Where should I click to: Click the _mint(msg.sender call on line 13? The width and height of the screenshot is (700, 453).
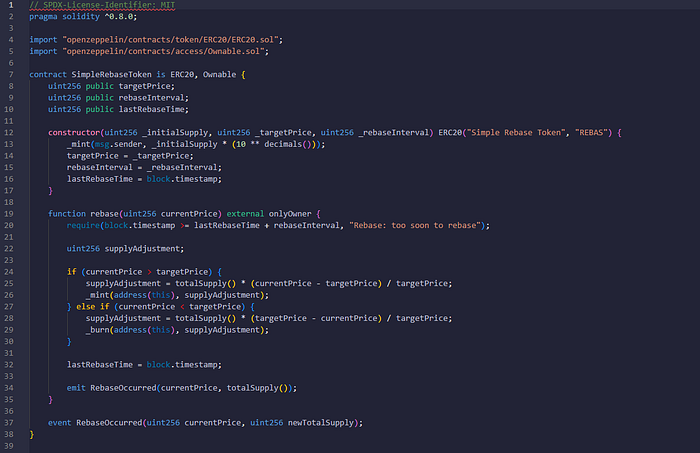[104, 144]
